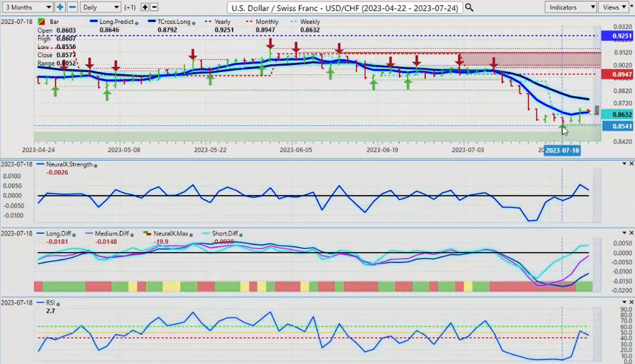Click the 2023-04-24 date axis label

38,150
